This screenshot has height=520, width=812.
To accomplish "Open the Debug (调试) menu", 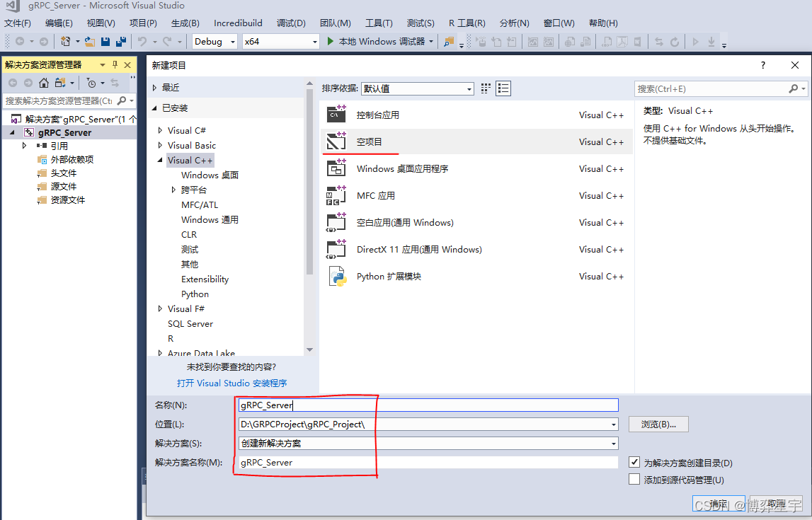I will click(x=291, y=23).
